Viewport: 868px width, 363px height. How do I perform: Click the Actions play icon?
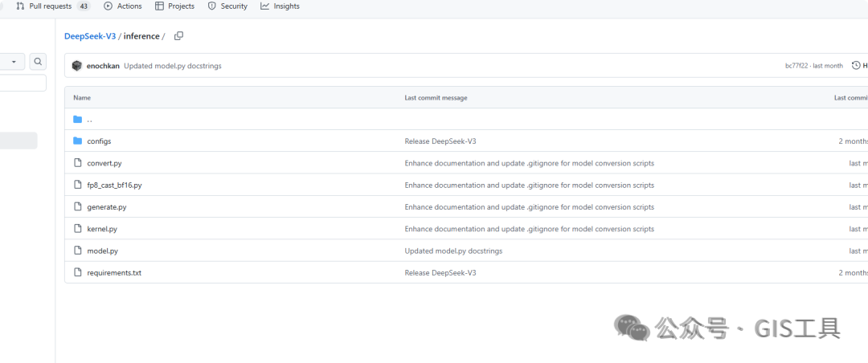[108, 6]
